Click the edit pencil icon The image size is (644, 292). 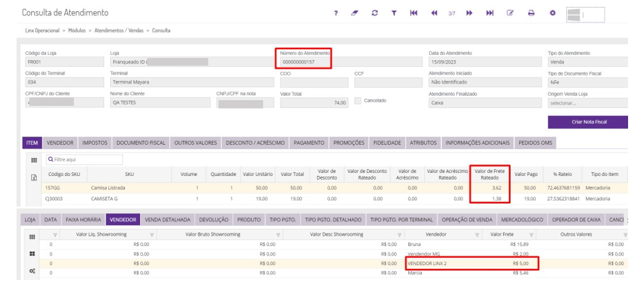(510, 13)
